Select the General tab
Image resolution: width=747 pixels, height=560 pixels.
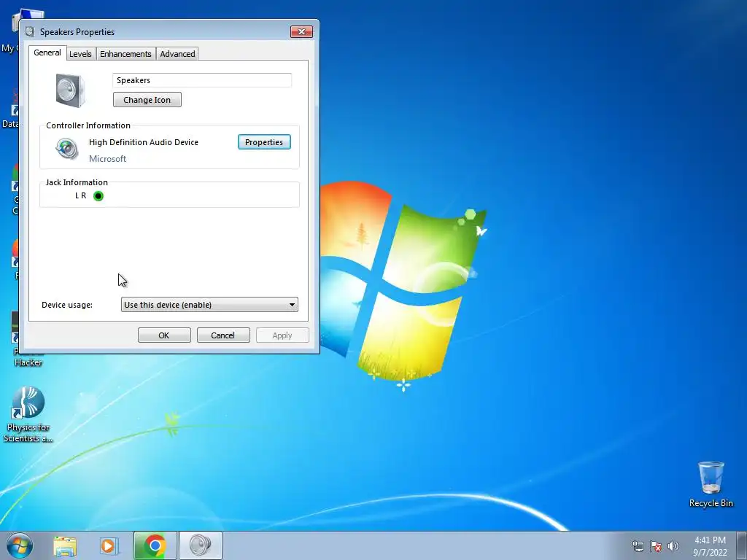(x=47, y=52)
